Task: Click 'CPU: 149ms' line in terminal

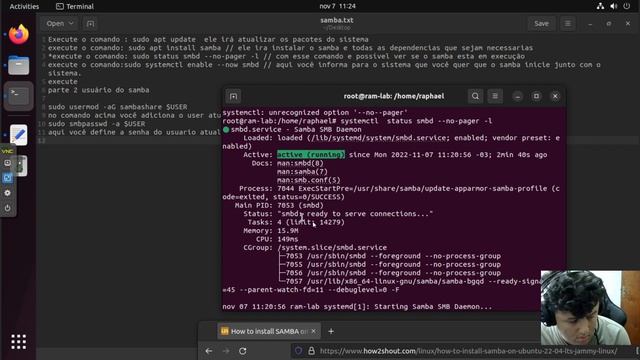Action: coord(277,239)
